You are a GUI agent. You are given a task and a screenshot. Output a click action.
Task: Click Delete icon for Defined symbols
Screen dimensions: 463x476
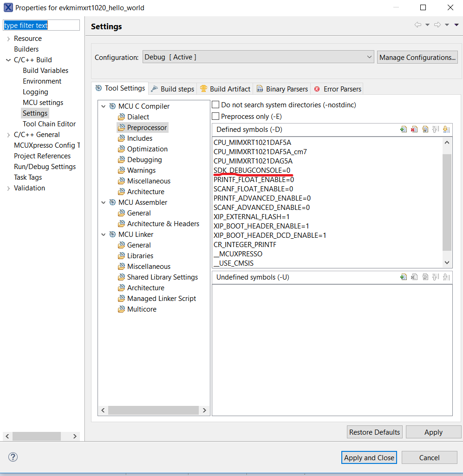click(414, 130)
